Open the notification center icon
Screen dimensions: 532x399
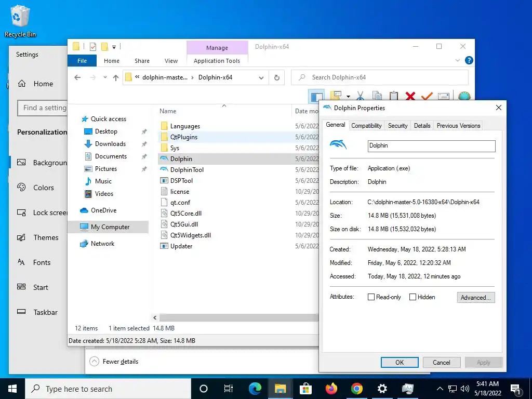(x=516, y=389)
